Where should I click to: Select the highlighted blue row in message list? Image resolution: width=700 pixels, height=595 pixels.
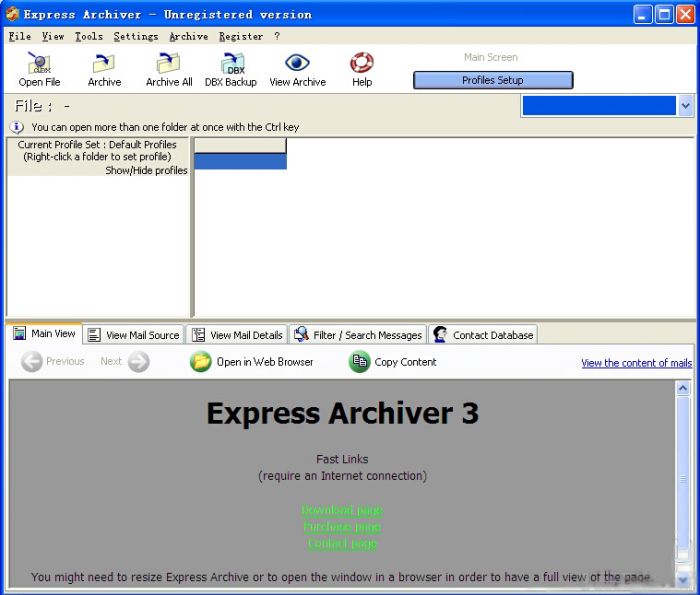240,161
